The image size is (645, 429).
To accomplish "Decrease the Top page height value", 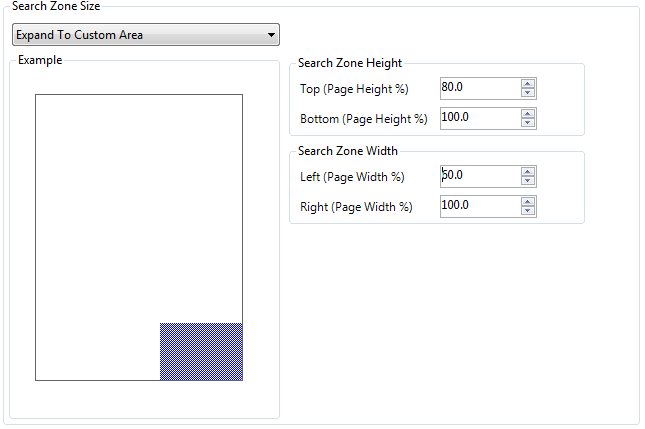I will pos(528,93).
